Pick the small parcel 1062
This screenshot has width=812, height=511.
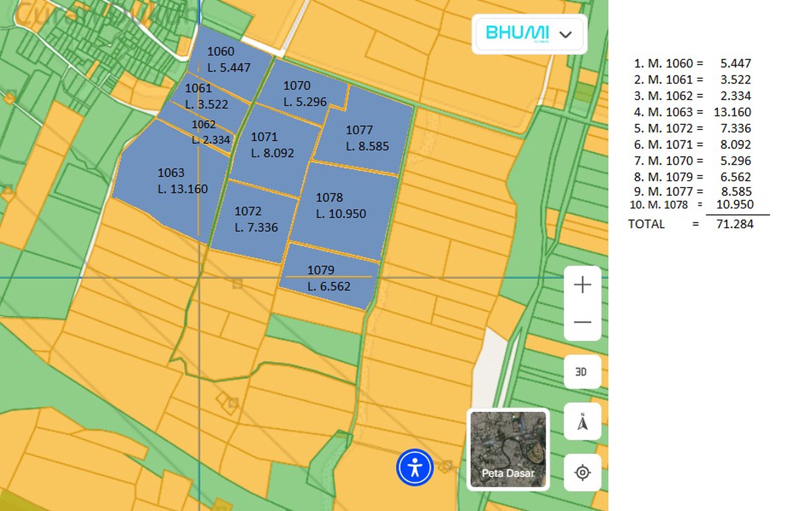(x=210, y=132)
